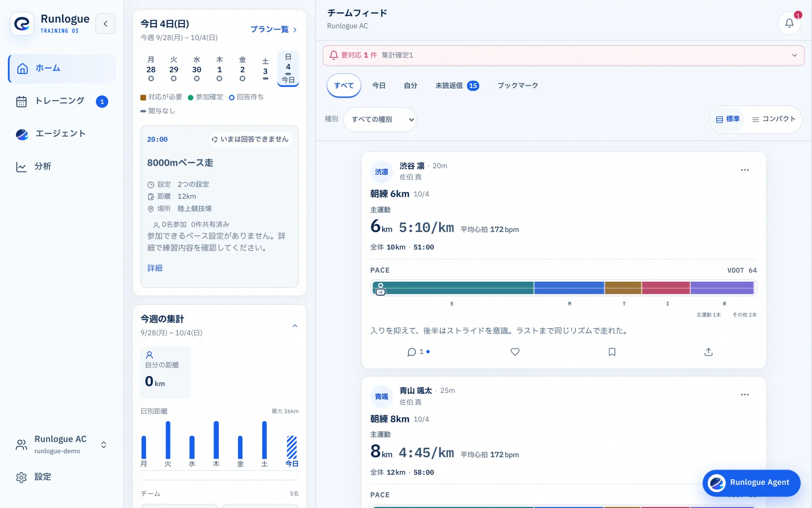Select the 今日 feed tab

(379, 86)
